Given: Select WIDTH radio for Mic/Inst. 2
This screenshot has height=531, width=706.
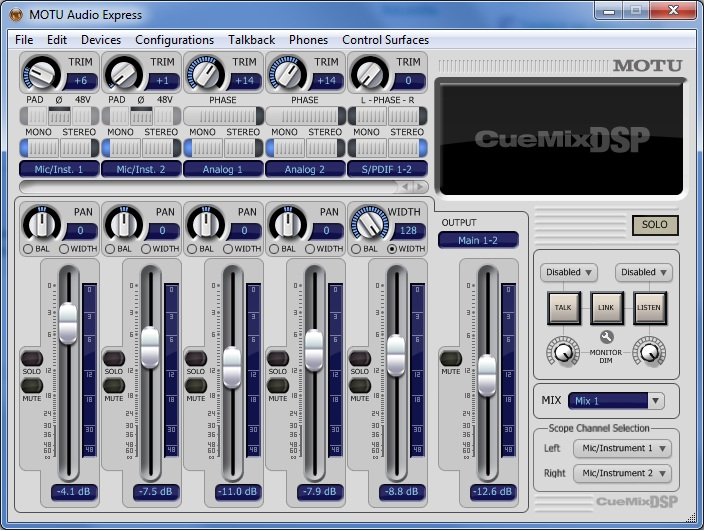Looking at the screenshot, I should [146, 249].
